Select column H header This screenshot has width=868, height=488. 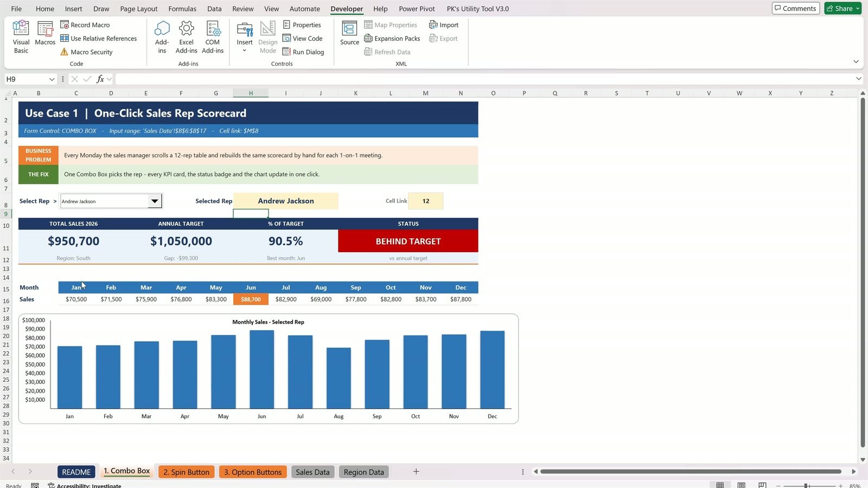coord(251,93)
